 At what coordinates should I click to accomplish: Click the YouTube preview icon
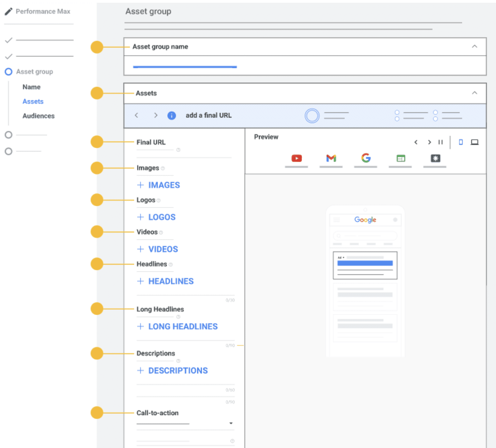pos(296,158)
